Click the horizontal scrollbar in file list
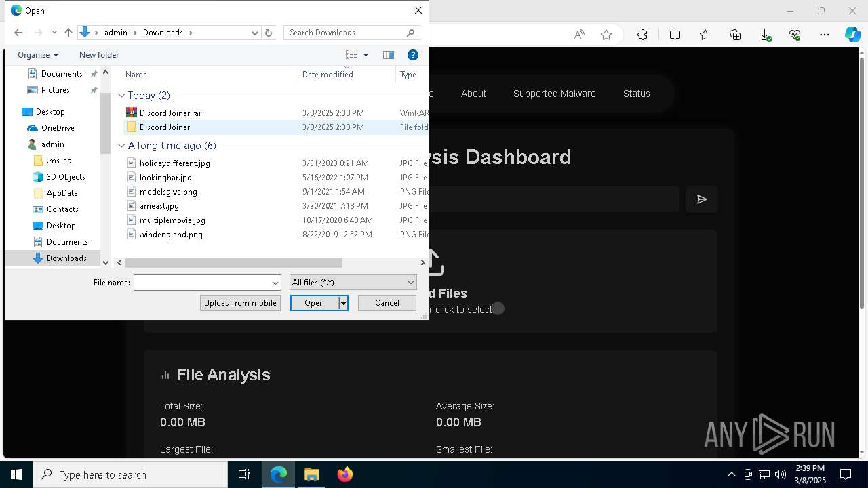Screen dimensions: 868x488 pos(233,262)
